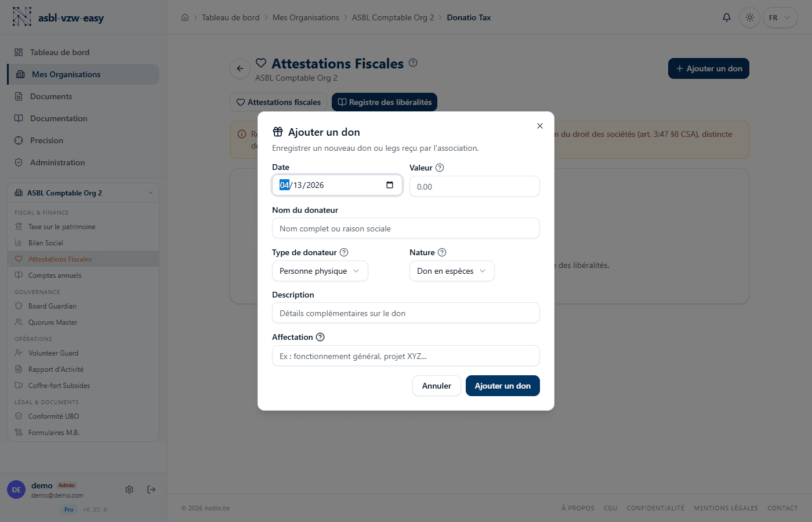The image size is (812, 522).
Task: Click the Description field
Action: [x=406, y=313]
